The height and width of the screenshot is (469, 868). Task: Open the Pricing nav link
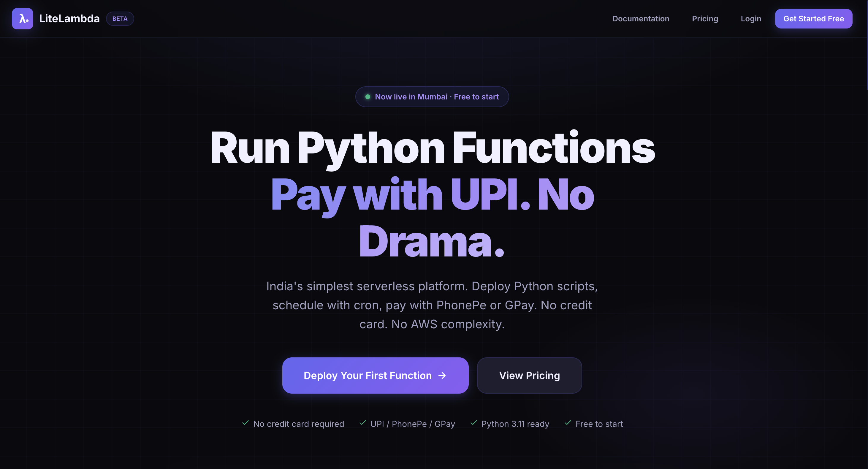tap(704, 18)
